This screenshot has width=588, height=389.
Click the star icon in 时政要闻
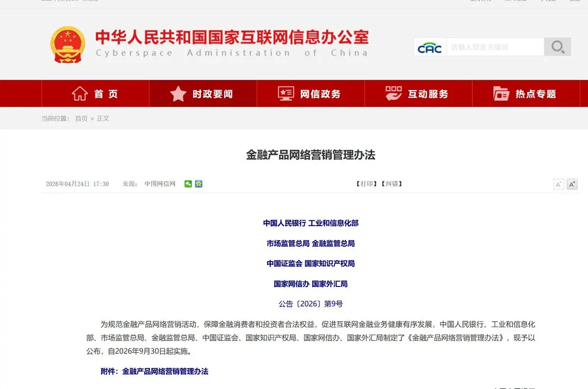(178, 94)
